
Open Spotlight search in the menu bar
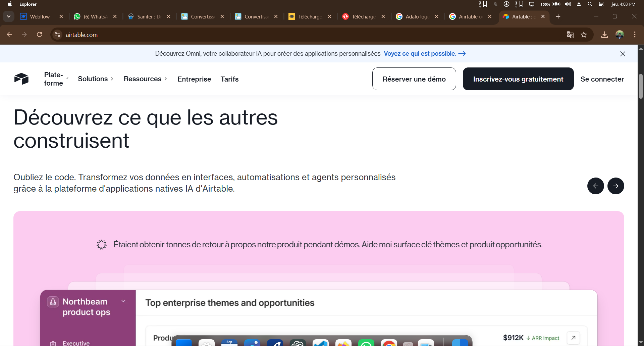point(590,4)
